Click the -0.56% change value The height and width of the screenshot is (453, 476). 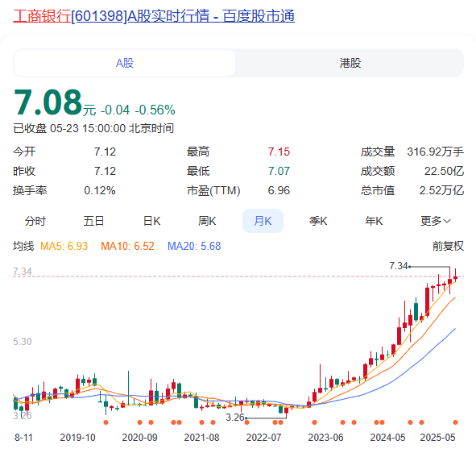coord(155,110)
